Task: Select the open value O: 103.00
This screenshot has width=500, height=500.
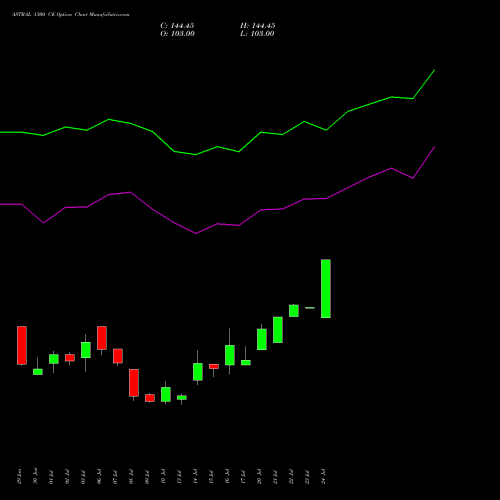Action: (177, 34)
